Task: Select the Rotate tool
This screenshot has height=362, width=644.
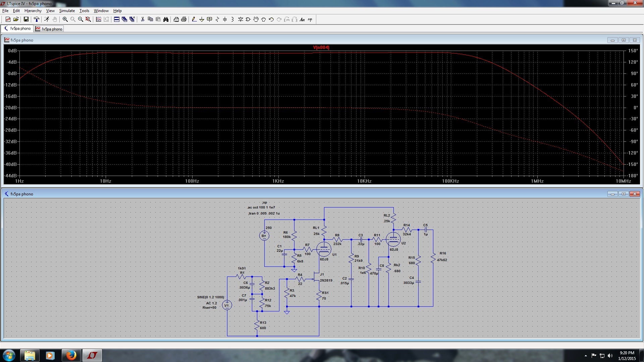Action: (x=287, y=19)
